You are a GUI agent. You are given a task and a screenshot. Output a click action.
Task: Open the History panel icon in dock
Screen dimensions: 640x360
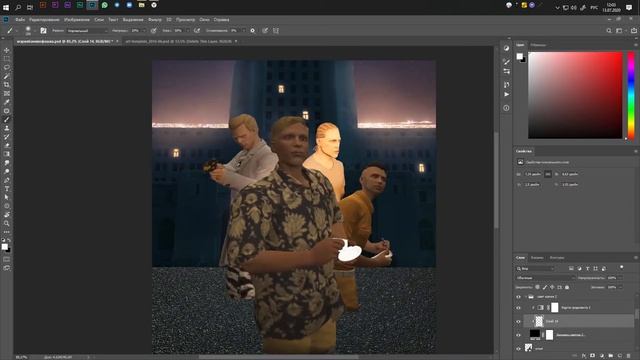507,84
